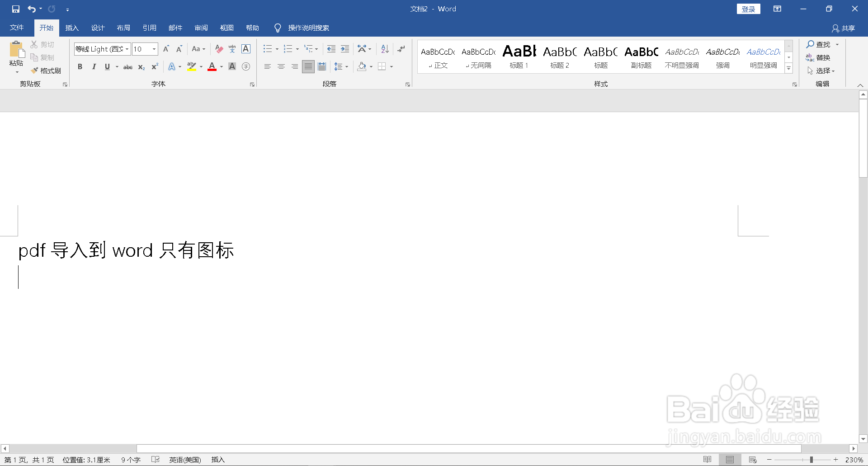The height and width of the screenshot is (466, 868).
Task: Click the Cut (剪切) scissors button
Action: coord(42,44)
